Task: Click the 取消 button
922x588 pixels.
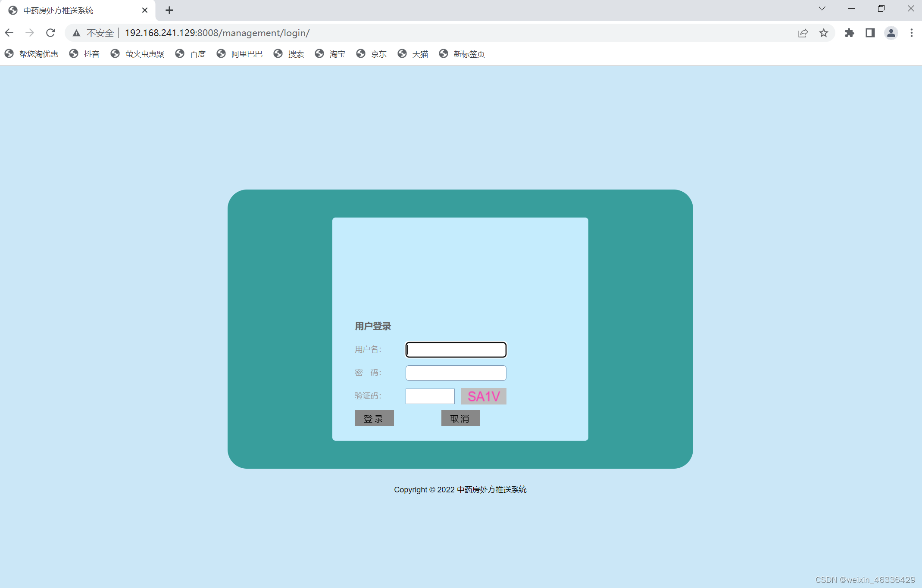Action: (460, 418)
